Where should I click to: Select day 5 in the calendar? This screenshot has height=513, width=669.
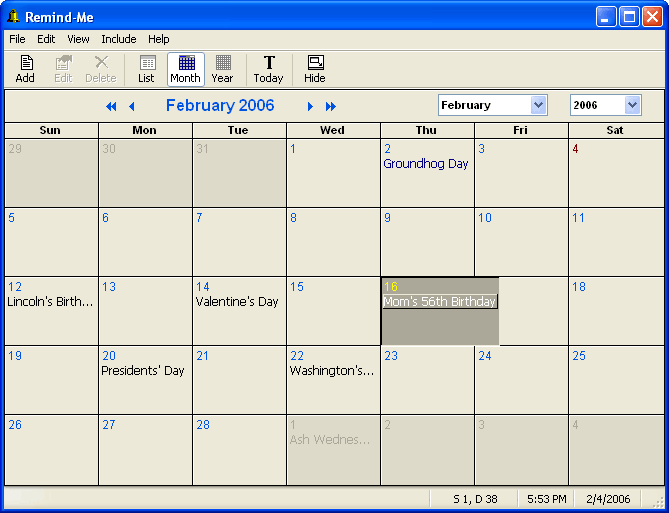(x=52, y=242)
